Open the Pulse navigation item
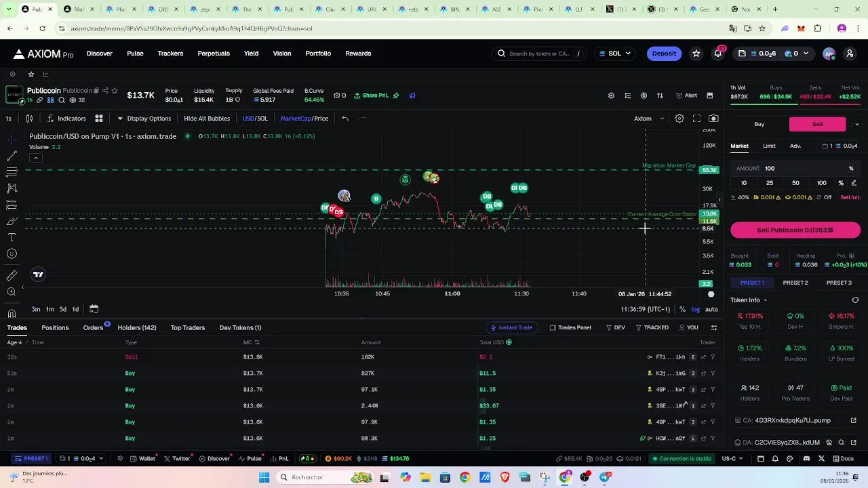868x488 pixels. click(135, 54)
